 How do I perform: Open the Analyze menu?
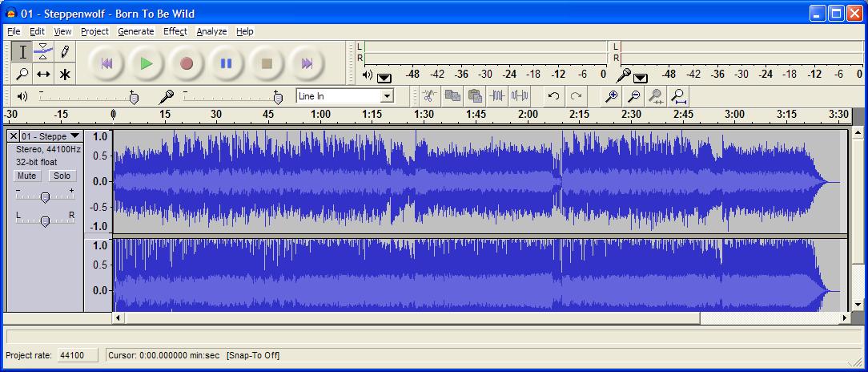211,31
